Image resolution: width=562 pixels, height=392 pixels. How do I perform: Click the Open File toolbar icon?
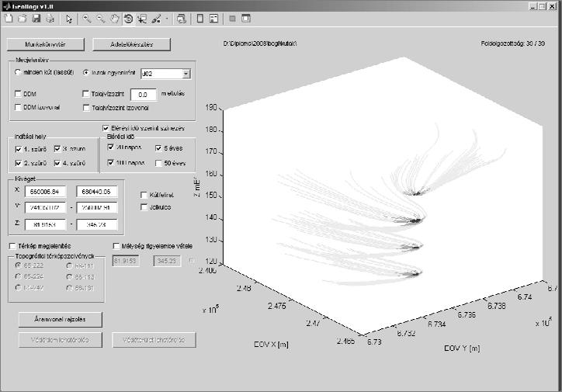23,19
